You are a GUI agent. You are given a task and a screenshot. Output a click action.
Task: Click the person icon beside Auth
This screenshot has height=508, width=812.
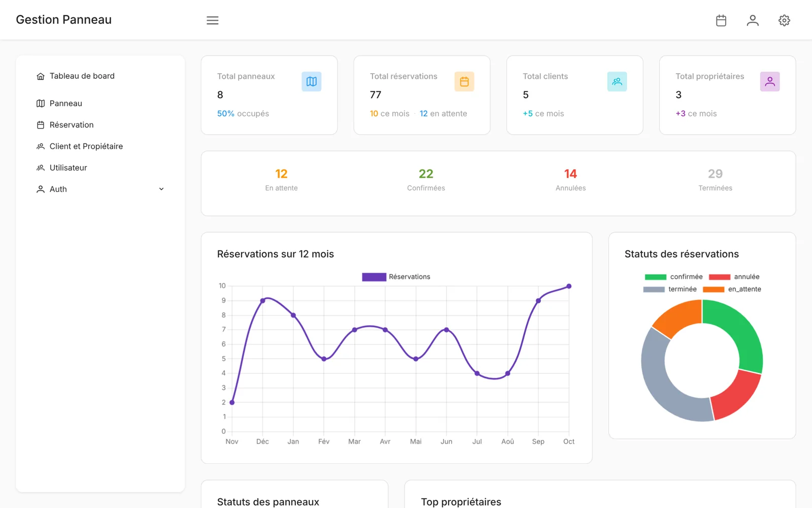coord(41,189)
